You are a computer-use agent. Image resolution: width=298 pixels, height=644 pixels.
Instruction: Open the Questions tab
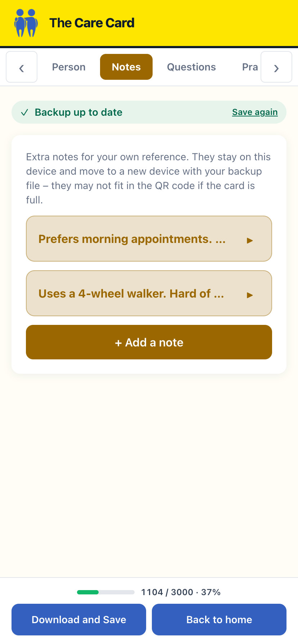coord(191,67)
